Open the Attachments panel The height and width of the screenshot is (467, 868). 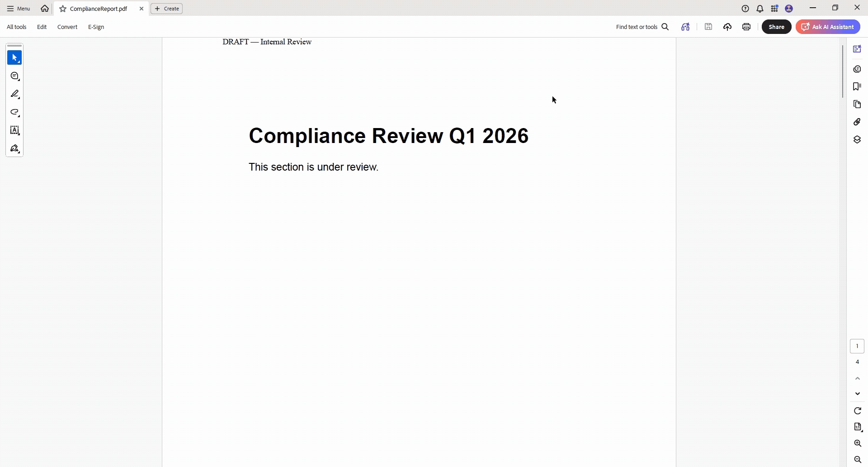(x=858, y=122)
